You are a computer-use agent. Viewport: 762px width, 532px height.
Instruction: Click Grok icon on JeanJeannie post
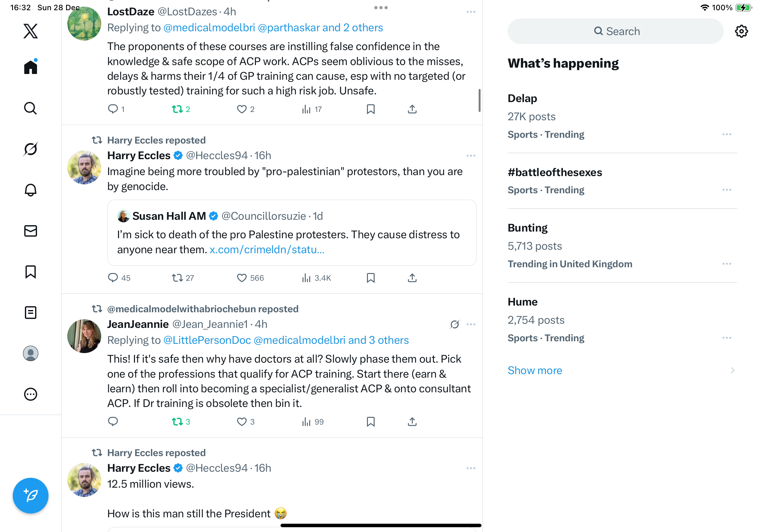(x=454, y=324)
